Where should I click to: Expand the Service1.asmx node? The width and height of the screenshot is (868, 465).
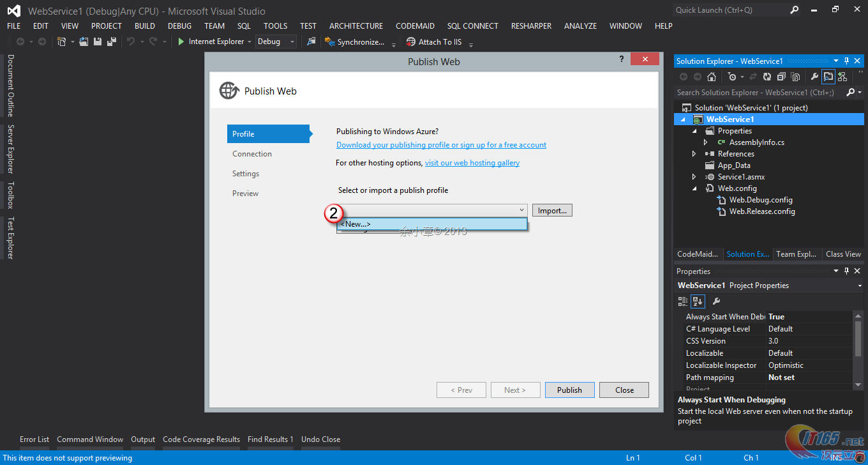[694, 177]
